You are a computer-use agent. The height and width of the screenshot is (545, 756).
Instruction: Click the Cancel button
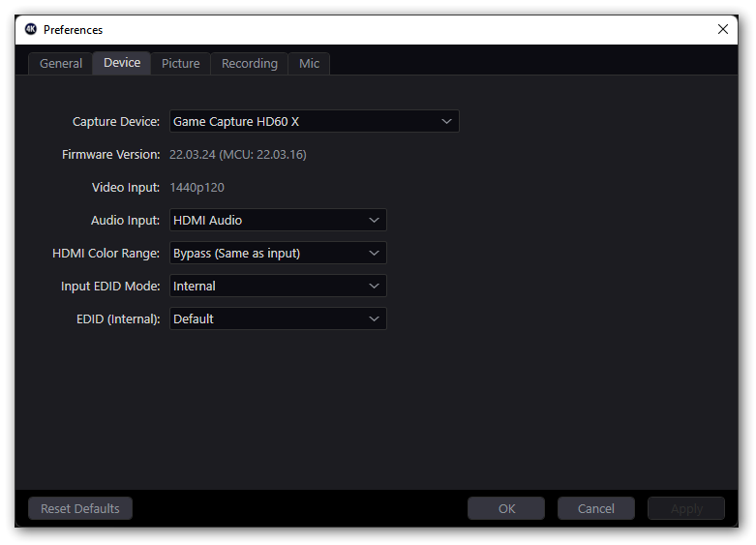tap(596, 508)
